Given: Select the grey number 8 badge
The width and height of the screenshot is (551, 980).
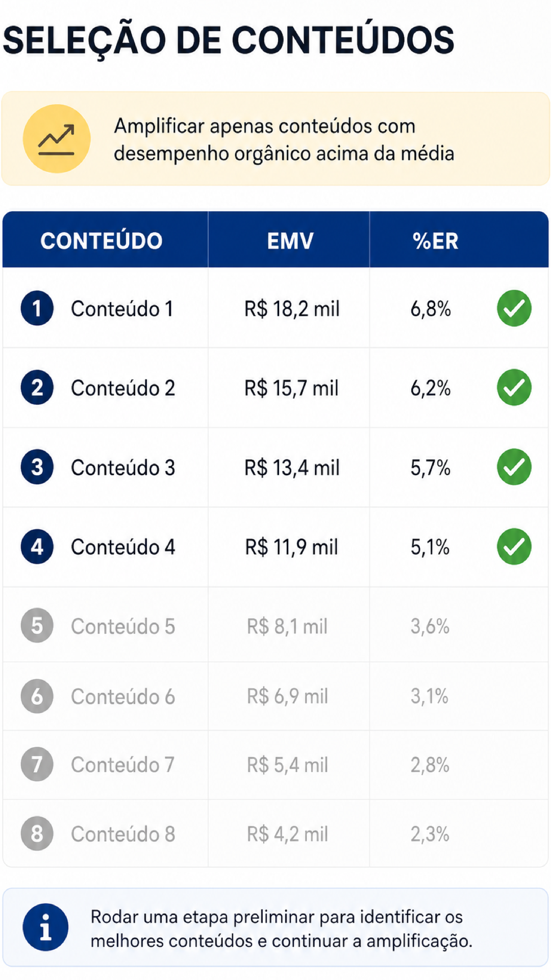Looking at the screenshot, I should click(37, 834).
